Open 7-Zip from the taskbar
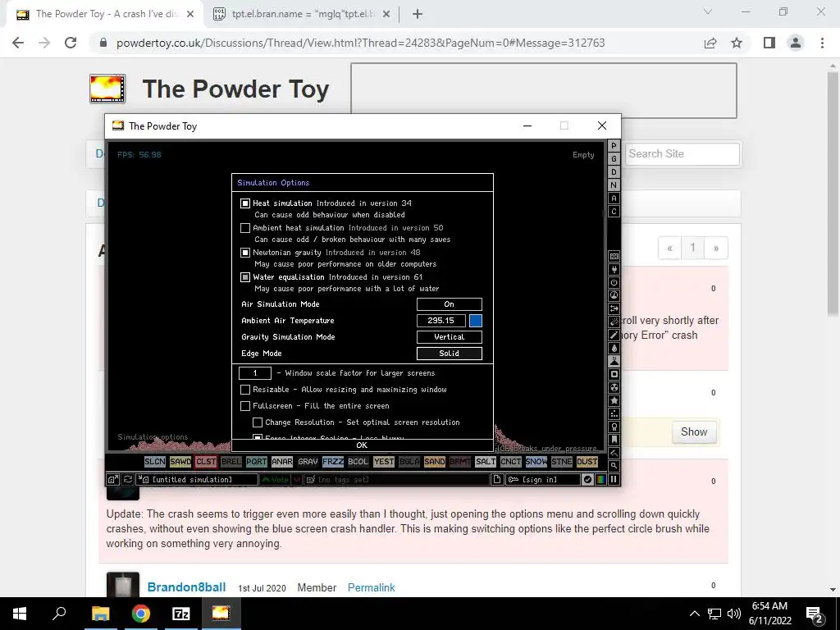This screenshot has width=840, height=630. pos(181,614)
